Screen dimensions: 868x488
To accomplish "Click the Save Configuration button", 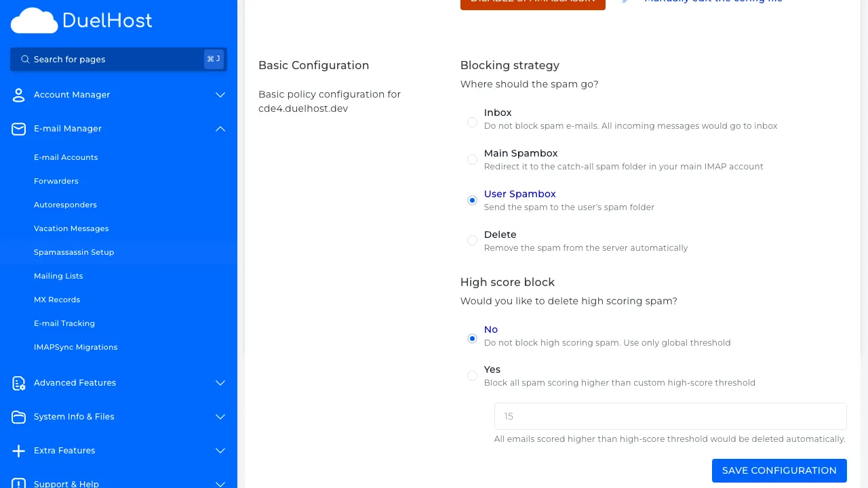I will coord(778,470).
